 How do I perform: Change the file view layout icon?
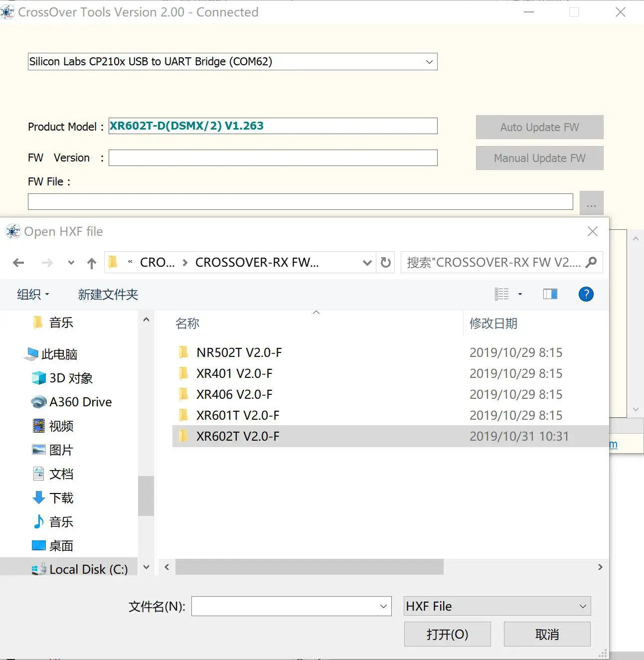pyautogui.click(x=502, y=294)
